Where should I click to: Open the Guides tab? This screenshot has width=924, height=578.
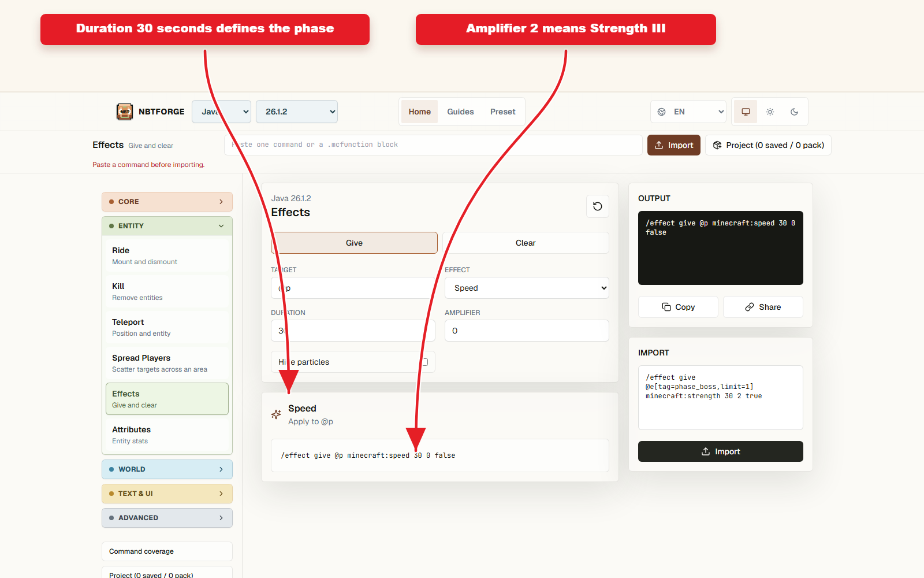460,112
